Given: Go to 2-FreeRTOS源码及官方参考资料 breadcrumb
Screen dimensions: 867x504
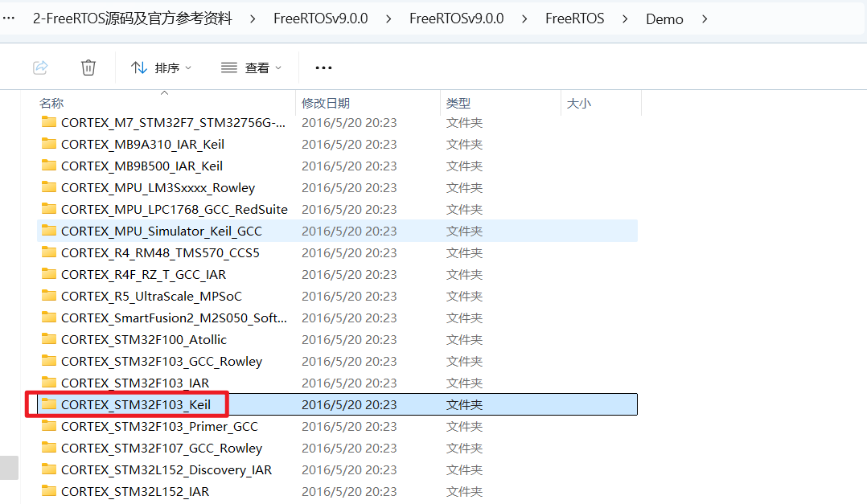Looking at the screenshot, I should click(132, 18).
